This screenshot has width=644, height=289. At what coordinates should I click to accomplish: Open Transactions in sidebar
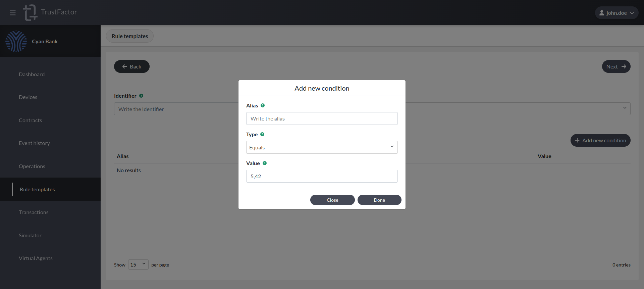point(34,212)
